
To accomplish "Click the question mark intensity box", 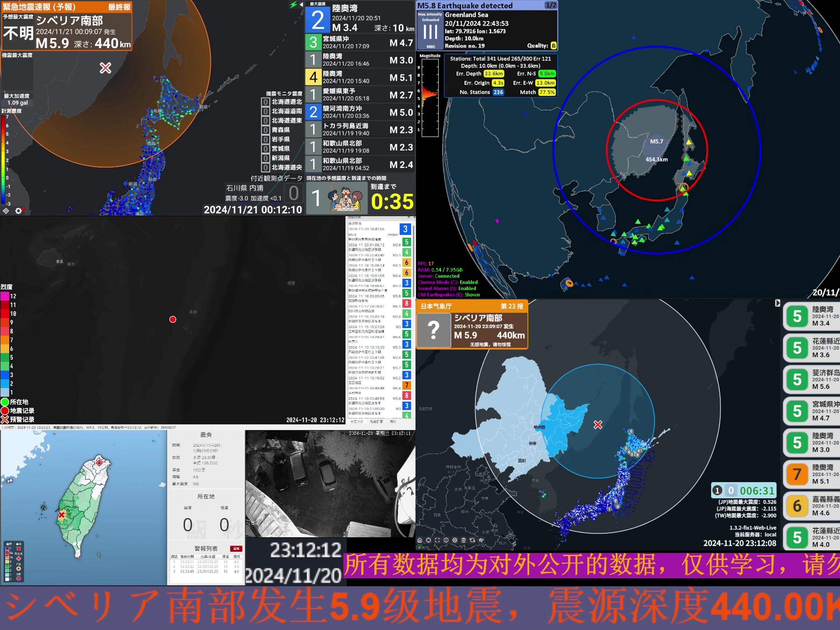I will point(434,330).
